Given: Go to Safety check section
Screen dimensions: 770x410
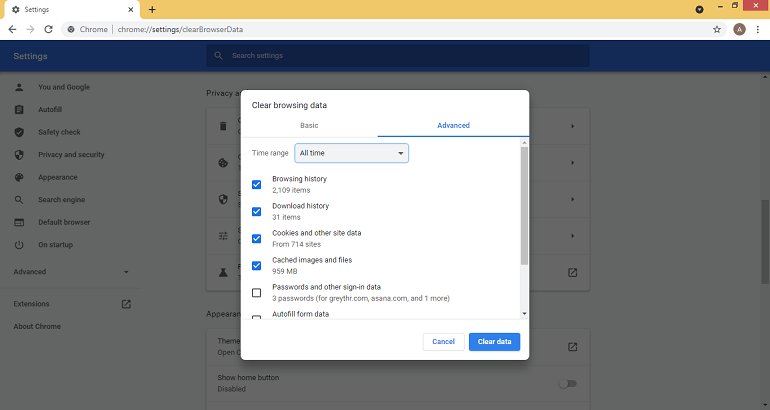Looking at the screenshot, I should point(59,132).
